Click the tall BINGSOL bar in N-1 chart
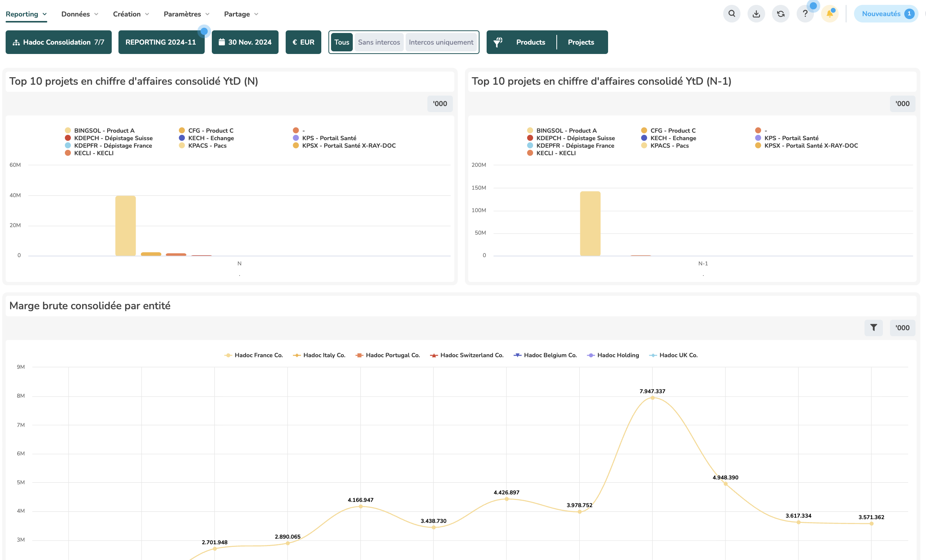Image resolution: width=926 pixels, height=560 pixels. pos(590,224)
